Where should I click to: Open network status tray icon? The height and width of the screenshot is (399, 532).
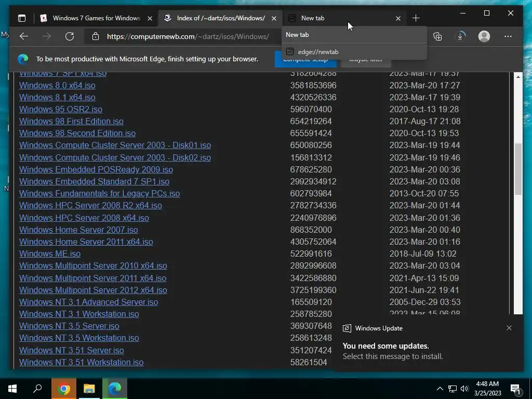point(453,389)
